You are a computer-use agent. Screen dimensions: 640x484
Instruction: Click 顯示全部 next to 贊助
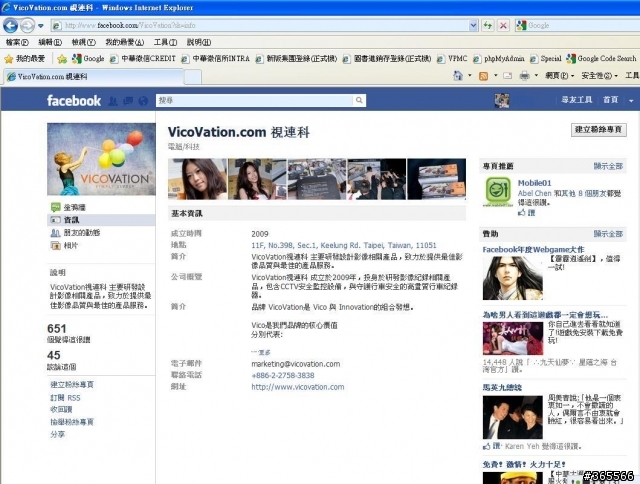(608, 234)
